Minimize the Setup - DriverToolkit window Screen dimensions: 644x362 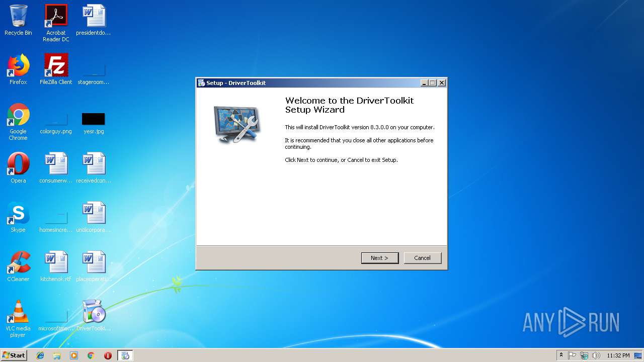pyautogui.click(x=424, y=83)
